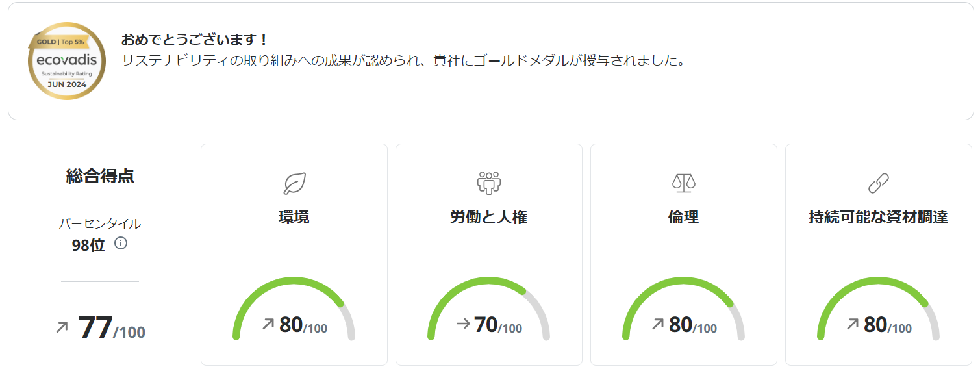Click the EcoVadis gold medal badge

click(x=66, y=61)
